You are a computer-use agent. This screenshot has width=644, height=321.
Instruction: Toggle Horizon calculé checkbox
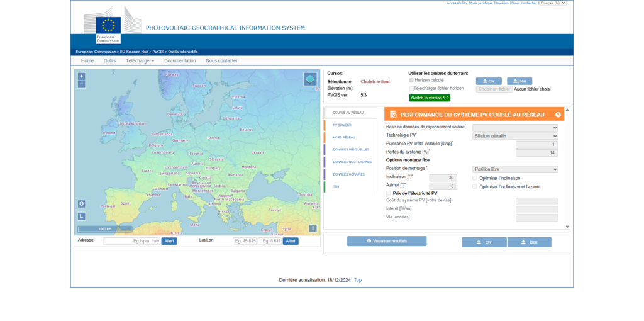pos(411,80)
